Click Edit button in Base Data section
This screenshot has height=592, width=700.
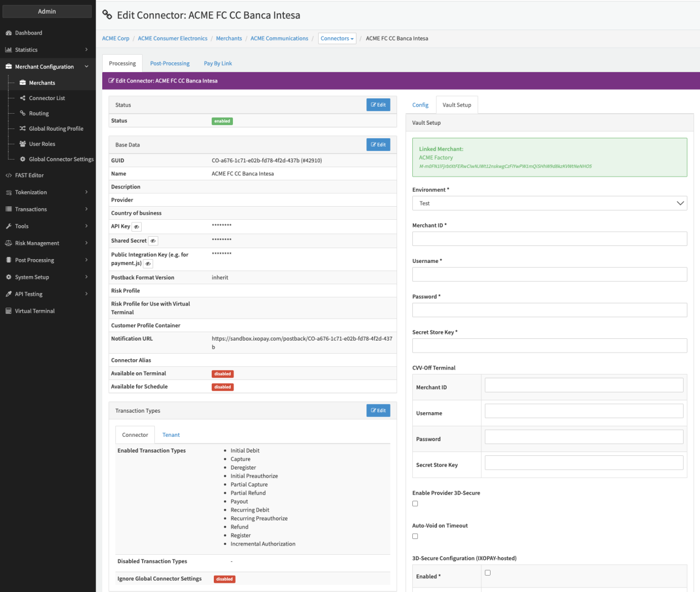378,145
